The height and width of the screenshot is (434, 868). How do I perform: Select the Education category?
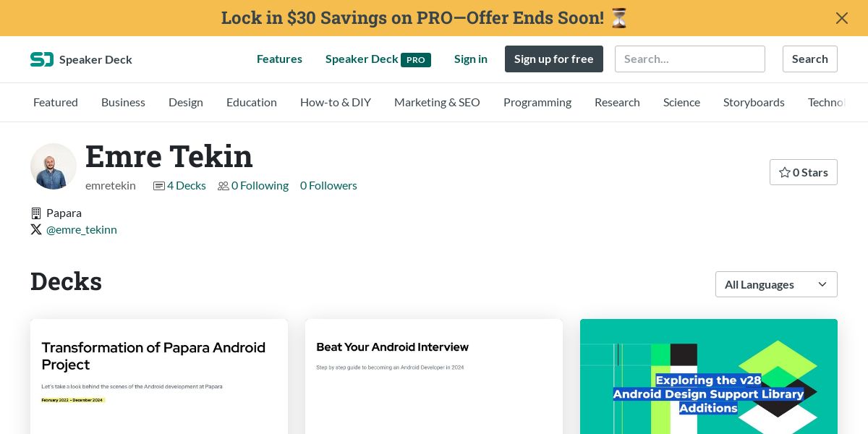252,103
